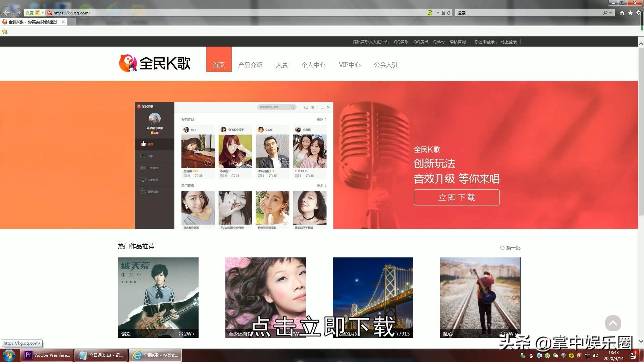
Task: Open browser tools gear icon
Action: click(x=639, y=13)
